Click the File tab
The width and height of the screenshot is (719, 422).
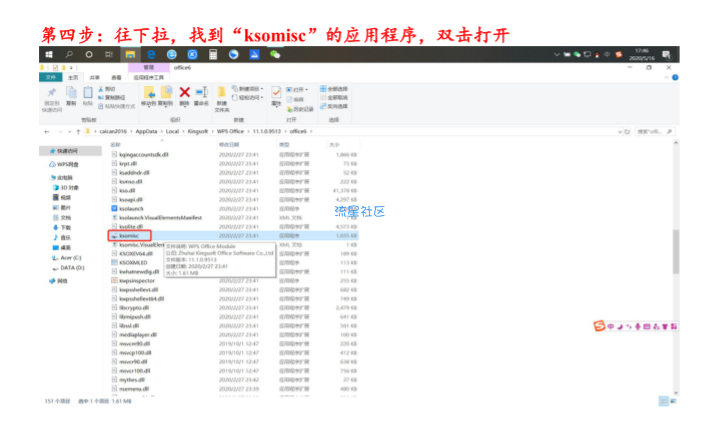tap(50, 78)
